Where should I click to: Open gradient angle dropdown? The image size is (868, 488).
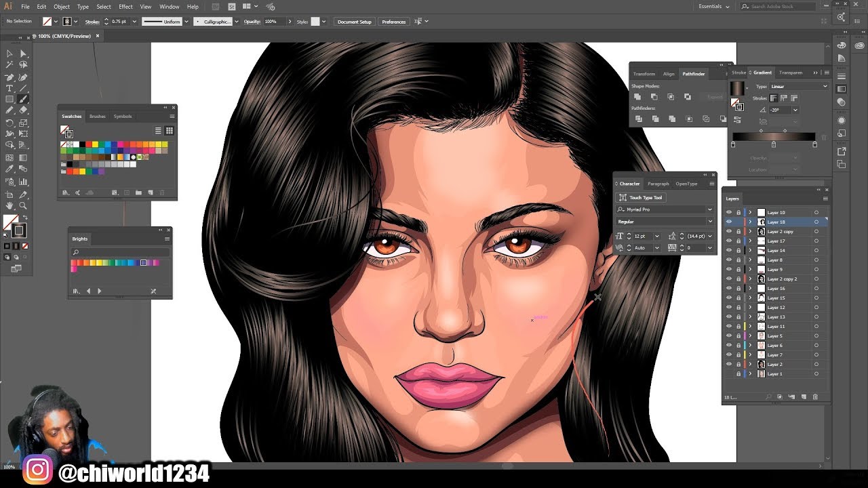[x=795, y=110]
